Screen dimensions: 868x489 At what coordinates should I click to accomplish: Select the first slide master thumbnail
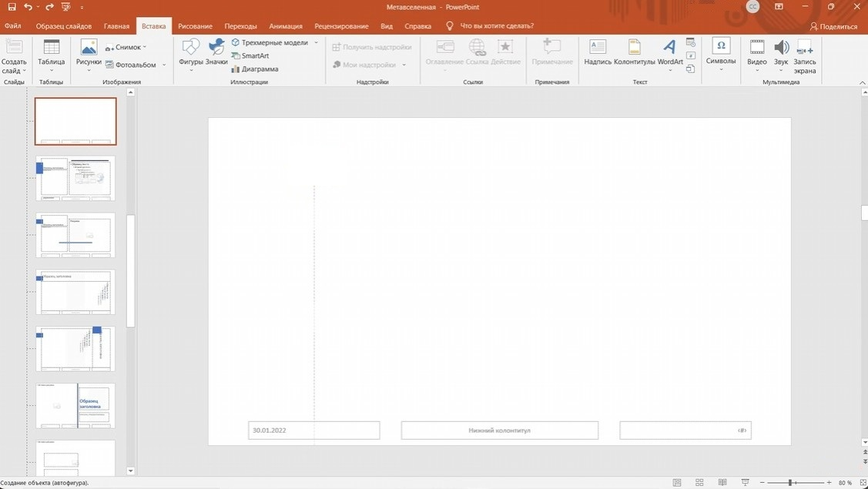75,121
